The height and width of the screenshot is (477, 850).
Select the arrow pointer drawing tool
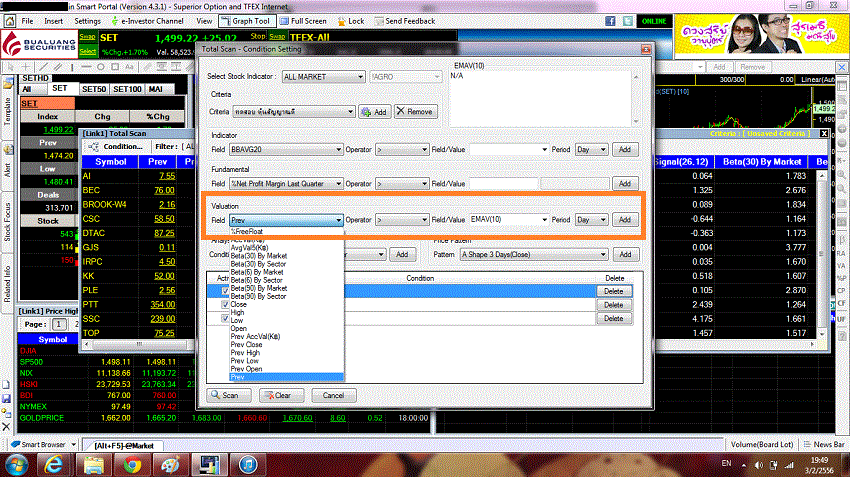[10, 67]
